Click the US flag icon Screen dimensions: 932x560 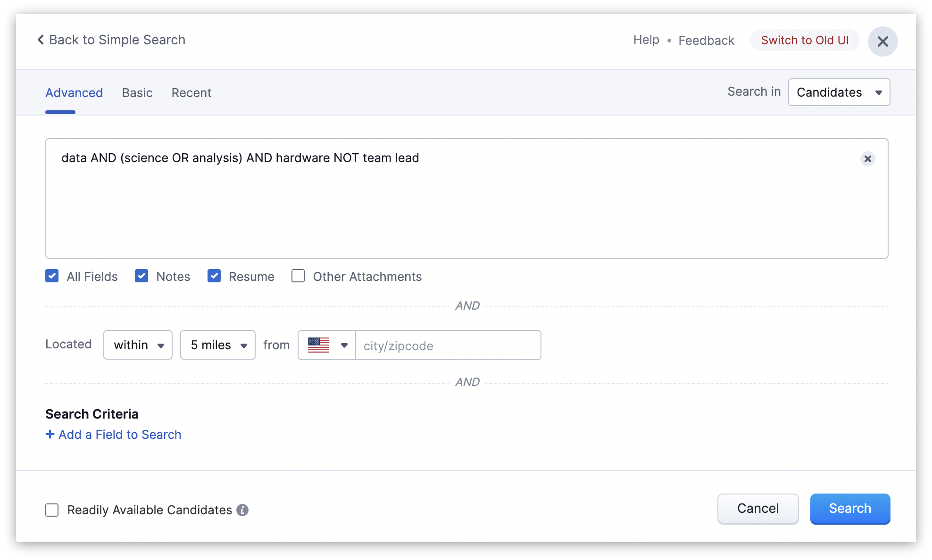318,345
